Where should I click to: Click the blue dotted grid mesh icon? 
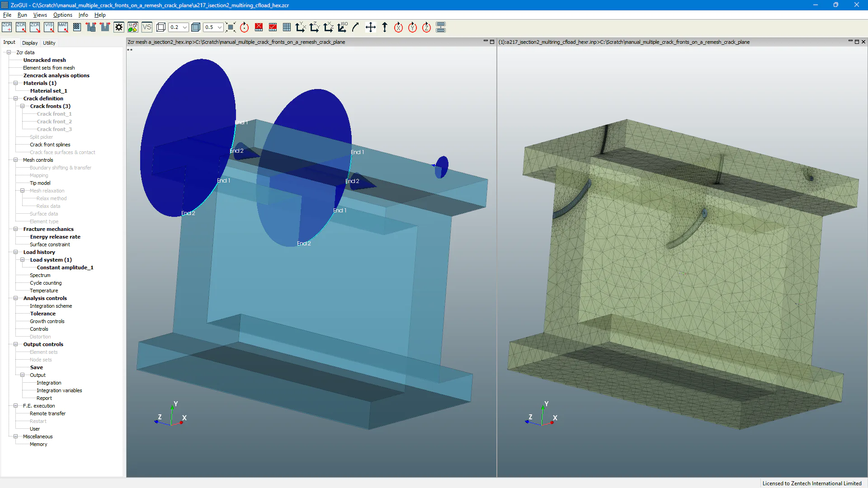coord(77,27)
